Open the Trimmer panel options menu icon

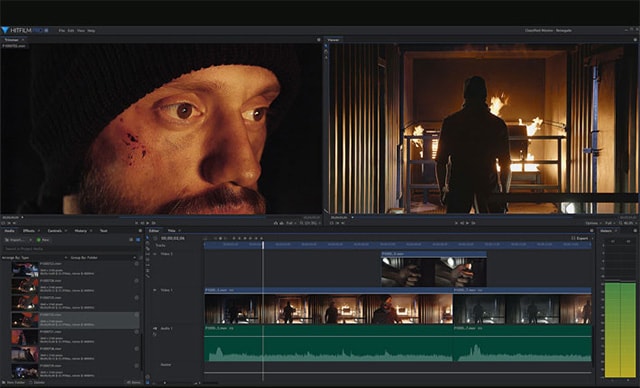tap(319, 40)
